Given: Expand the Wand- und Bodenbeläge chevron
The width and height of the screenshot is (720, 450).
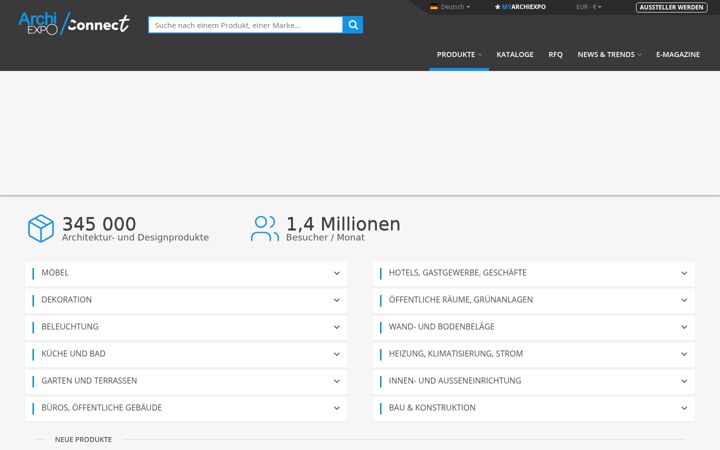Looking at the screenshot, I should 684,327.
